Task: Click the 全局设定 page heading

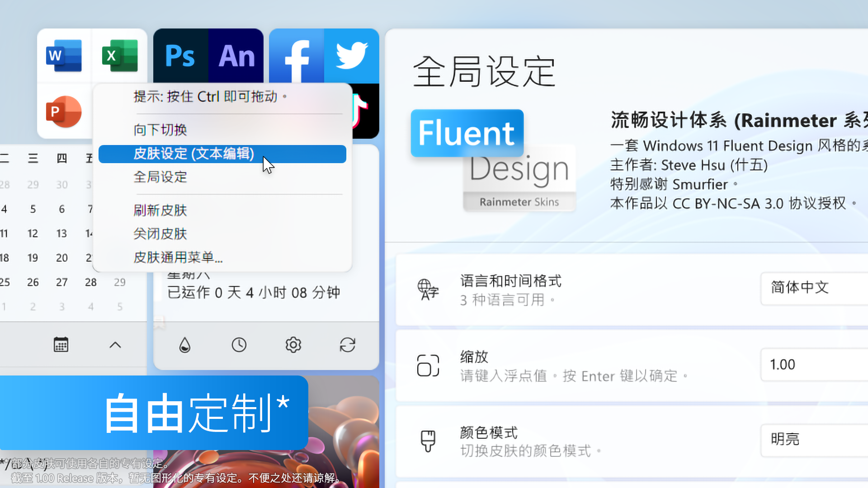Action: pos(484,71)
